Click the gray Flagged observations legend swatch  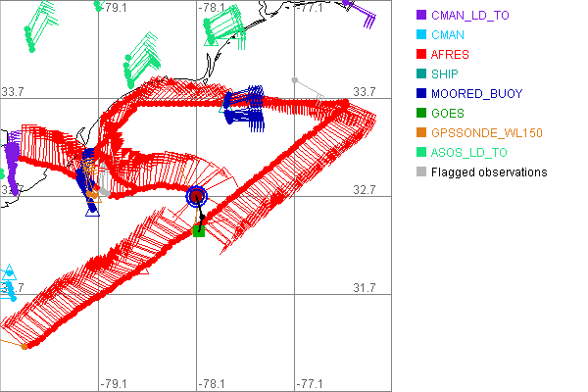point(421,172)
